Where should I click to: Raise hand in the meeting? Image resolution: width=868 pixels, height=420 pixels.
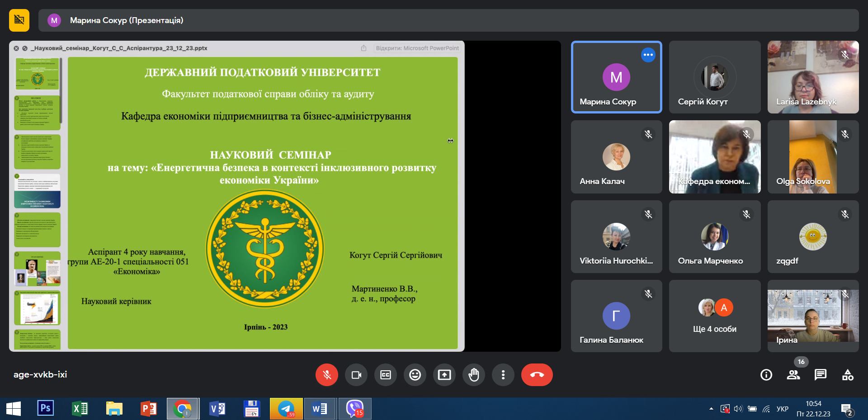pos(474,375)
